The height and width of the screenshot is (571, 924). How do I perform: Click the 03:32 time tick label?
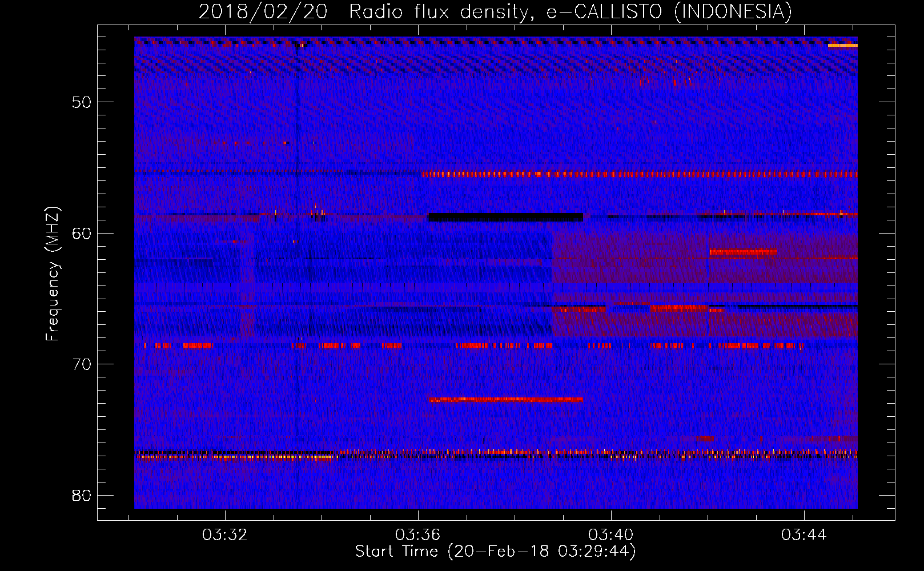225,535
